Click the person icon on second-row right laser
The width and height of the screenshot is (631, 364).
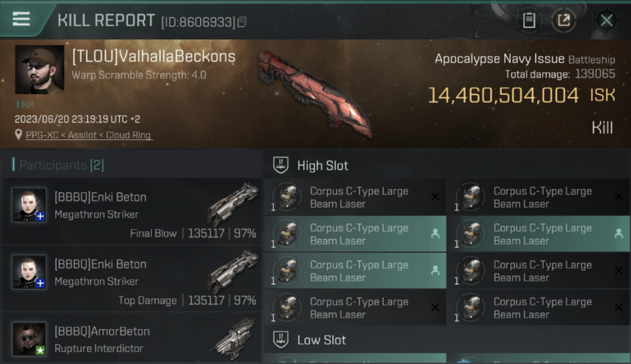coord(618,234)
